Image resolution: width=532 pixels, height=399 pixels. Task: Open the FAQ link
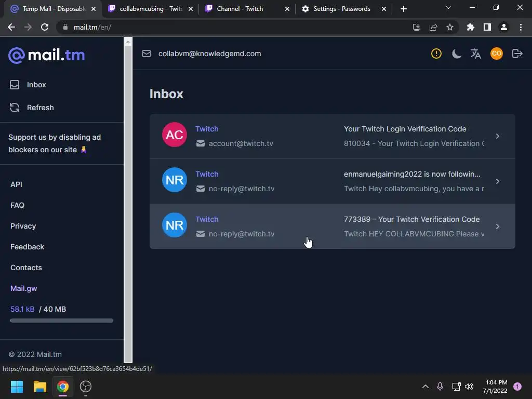(x=17, y=205)
